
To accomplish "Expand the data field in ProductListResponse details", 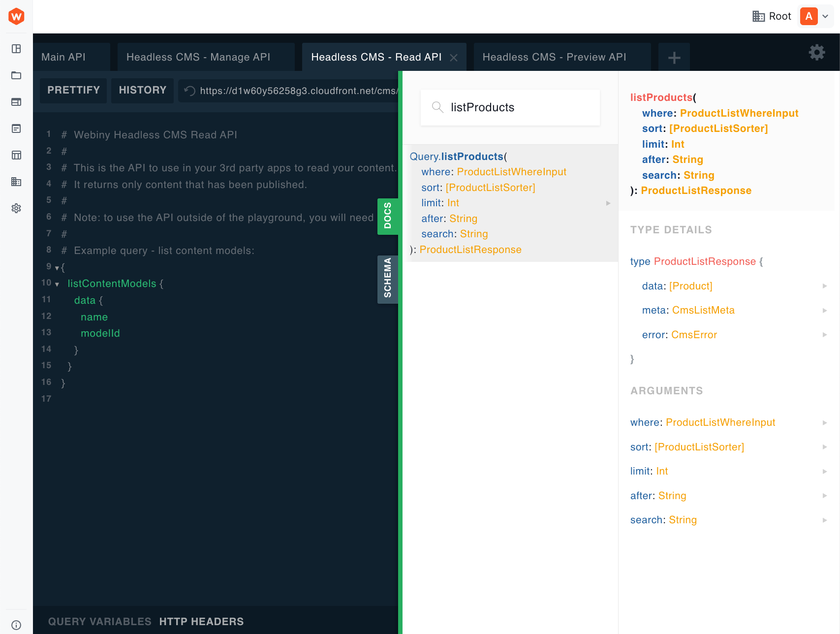I will point(825,285).
